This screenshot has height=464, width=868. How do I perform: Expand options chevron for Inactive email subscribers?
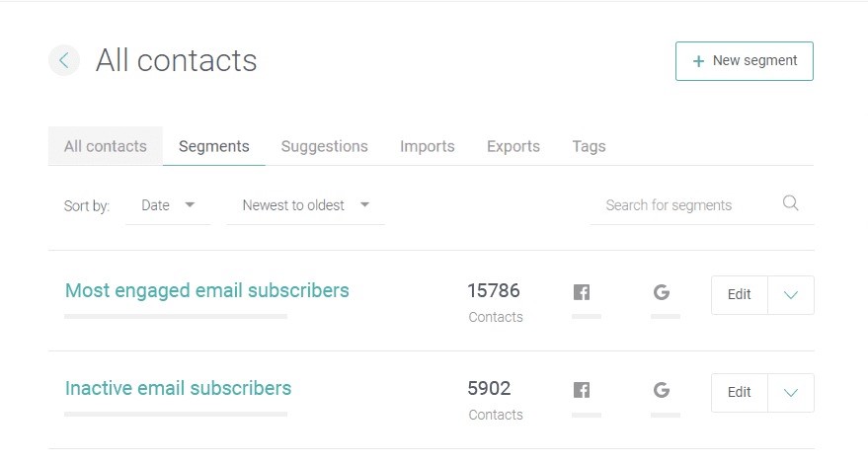click(791, 393)
